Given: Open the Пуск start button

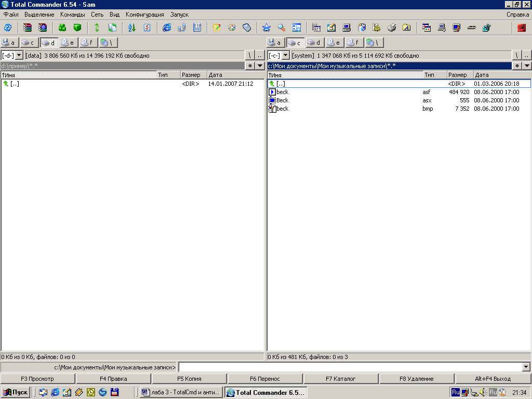Looking at the screenshot, I should point(15,392).
